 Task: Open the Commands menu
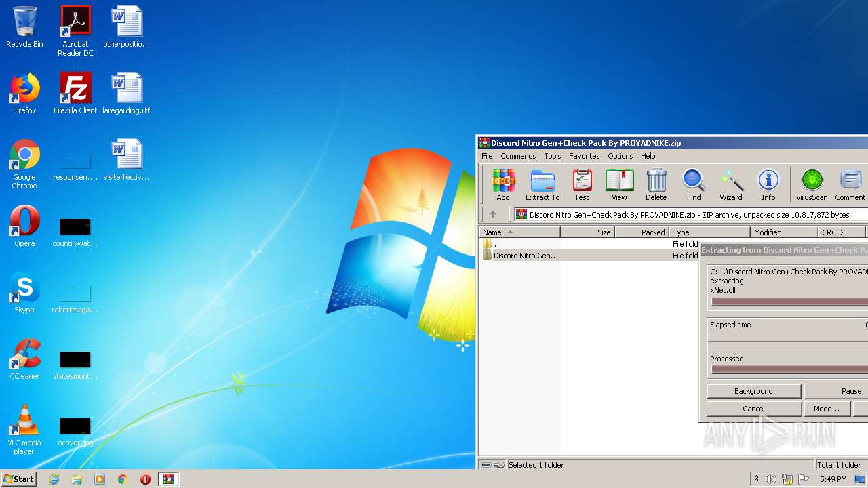[x=518, y=156]
